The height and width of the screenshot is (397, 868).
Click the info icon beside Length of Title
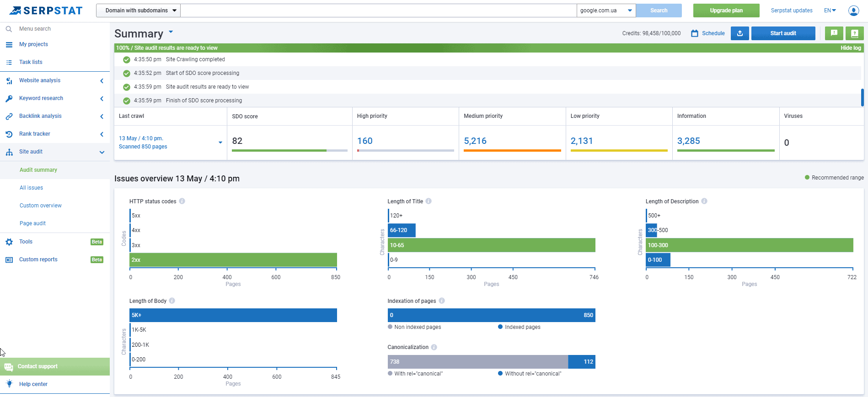point(429,201)
